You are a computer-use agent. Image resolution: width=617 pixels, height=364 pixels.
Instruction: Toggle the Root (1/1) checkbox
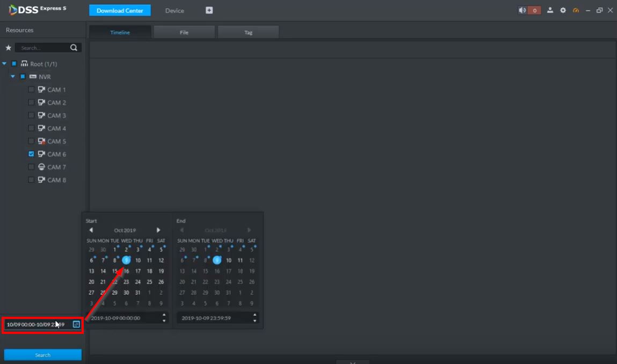(x=14, y=63)
